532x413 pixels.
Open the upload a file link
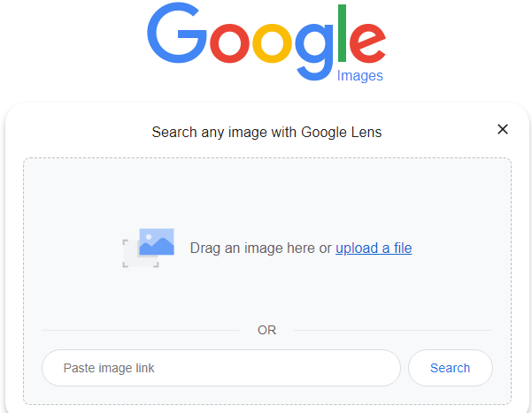374,249
